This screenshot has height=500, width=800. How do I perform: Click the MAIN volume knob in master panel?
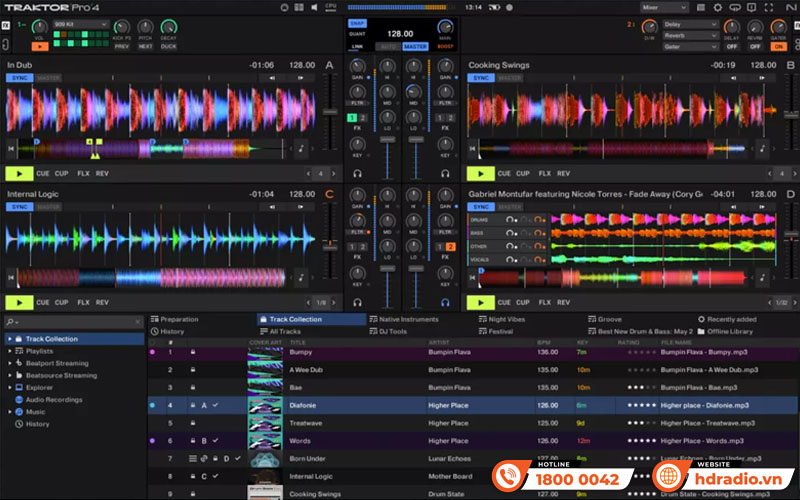click(x=445, y=27)
